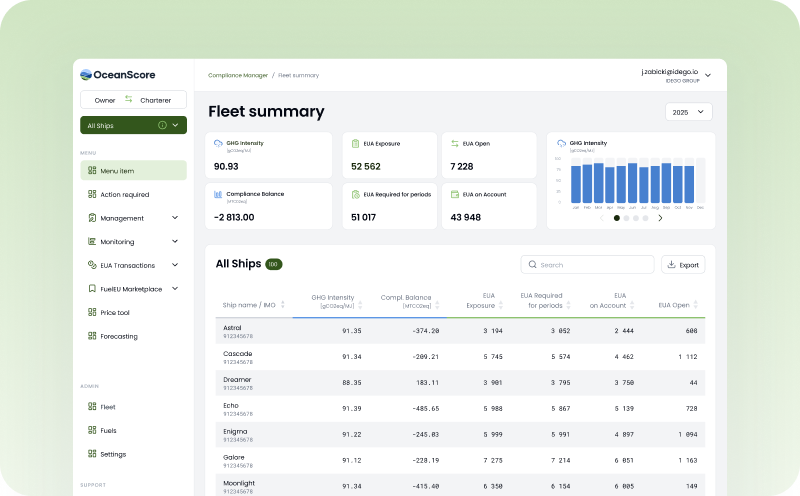Click the Action required sidebar icon
Screen dimensions: 800x496
coord(92,194)
